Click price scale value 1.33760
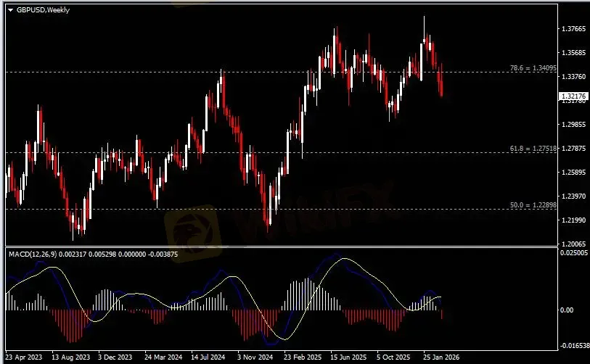The image size is (590, 364). click(573, 76)
